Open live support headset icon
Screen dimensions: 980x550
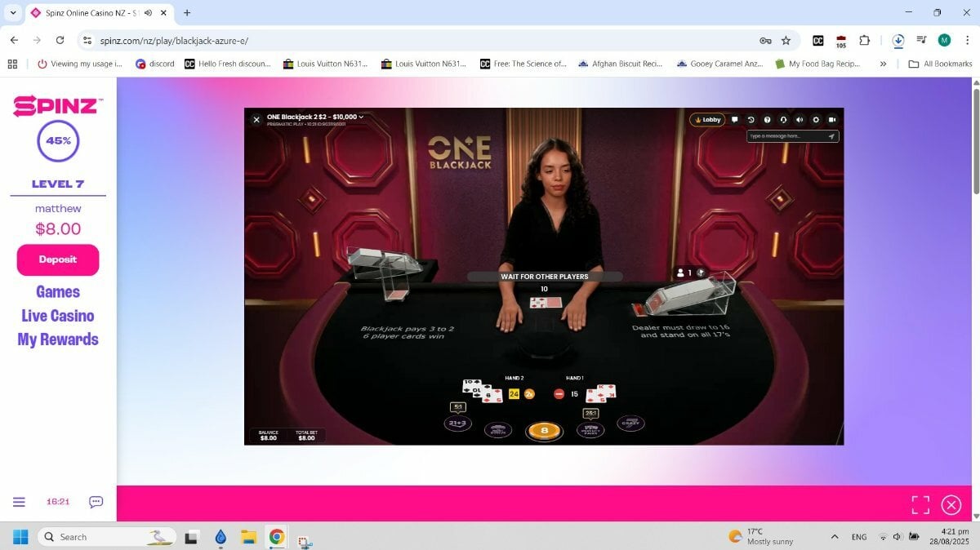pyautogui.click(x=783, y=119)
